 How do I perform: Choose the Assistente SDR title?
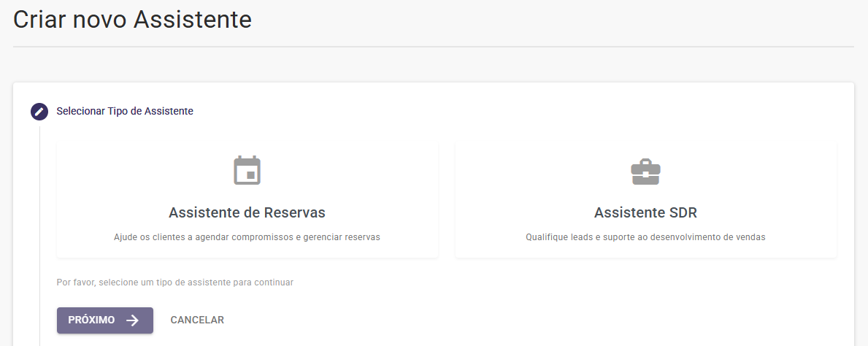click(645, 212)
